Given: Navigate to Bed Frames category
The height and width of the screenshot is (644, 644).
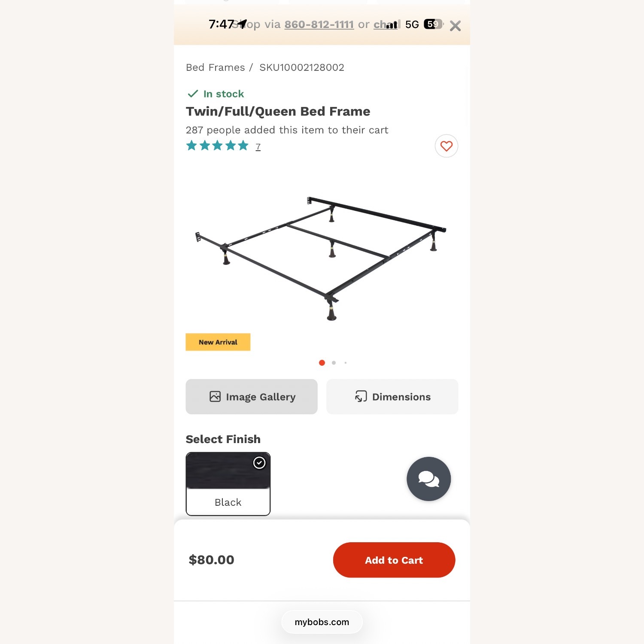Looking at the screenshot, I should click(215, 67).
